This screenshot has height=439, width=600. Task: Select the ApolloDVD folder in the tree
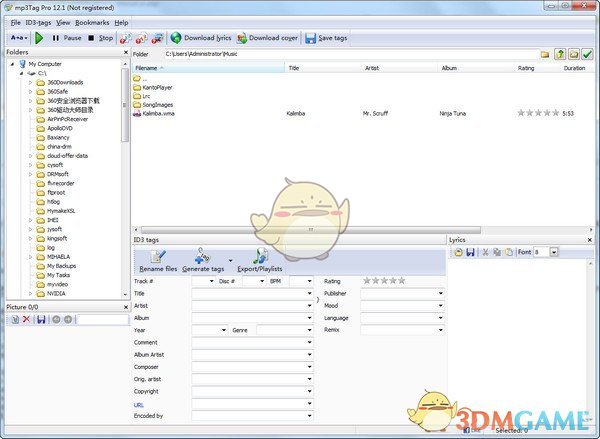[60, 128]
